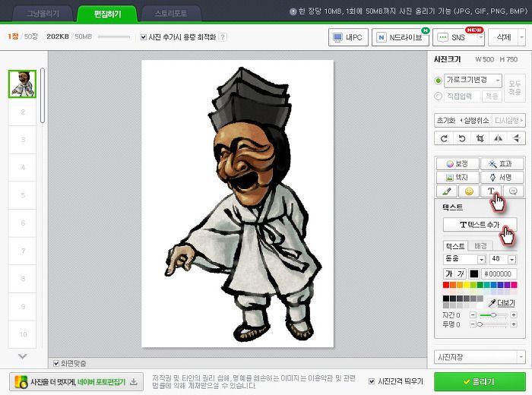Open the 사진저장 dropdown

click(x=480, y=357)
